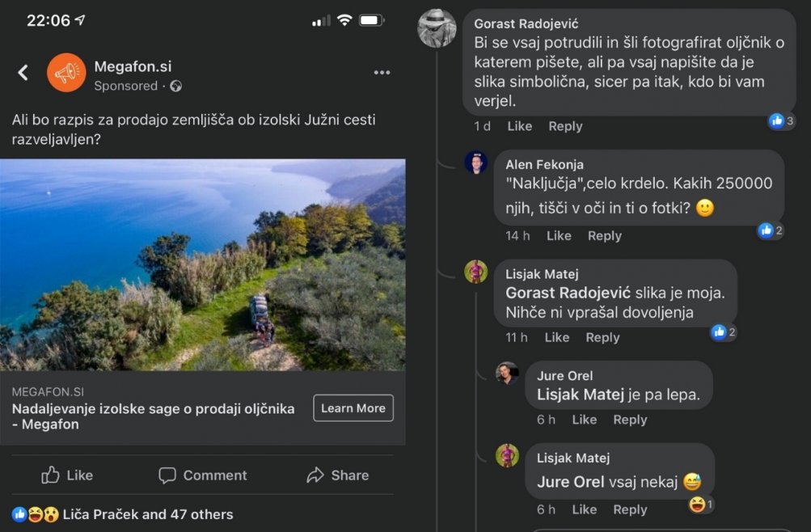The height and width of the screenshot is (532, 811).
Task: Select the MEGAFON.SI source label
Action: tap(48, 391)
